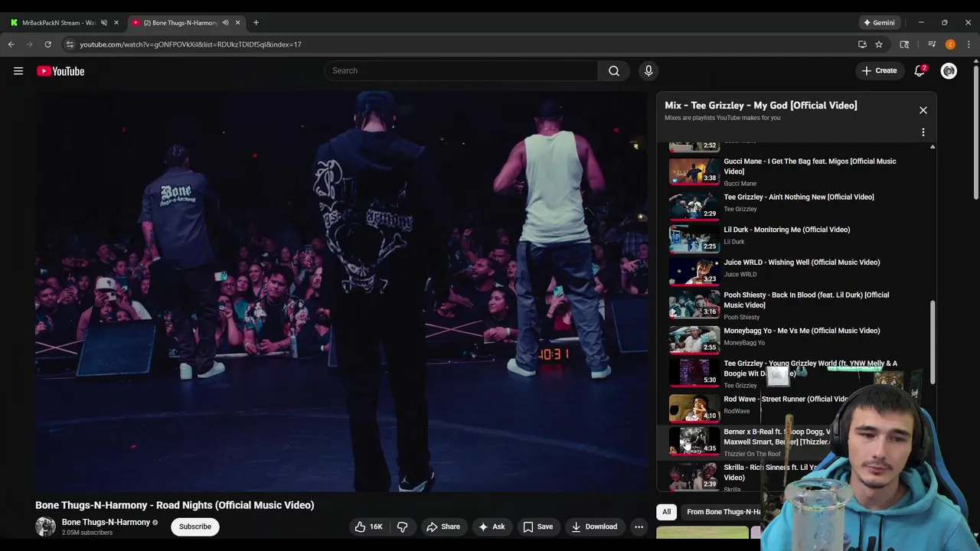Open the Ask AI button
980x551 pixels.
(x=492, y=527)
